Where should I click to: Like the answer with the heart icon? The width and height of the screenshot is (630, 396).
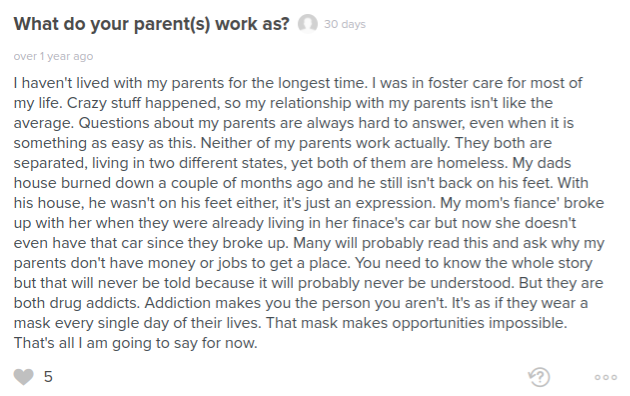point(24,377)
